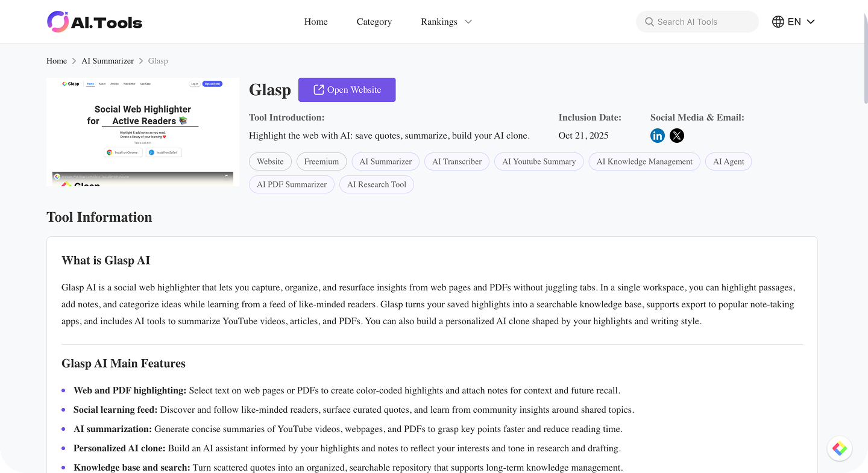Click the Oct 21, 2025 inclusion date

coord(583,136)
